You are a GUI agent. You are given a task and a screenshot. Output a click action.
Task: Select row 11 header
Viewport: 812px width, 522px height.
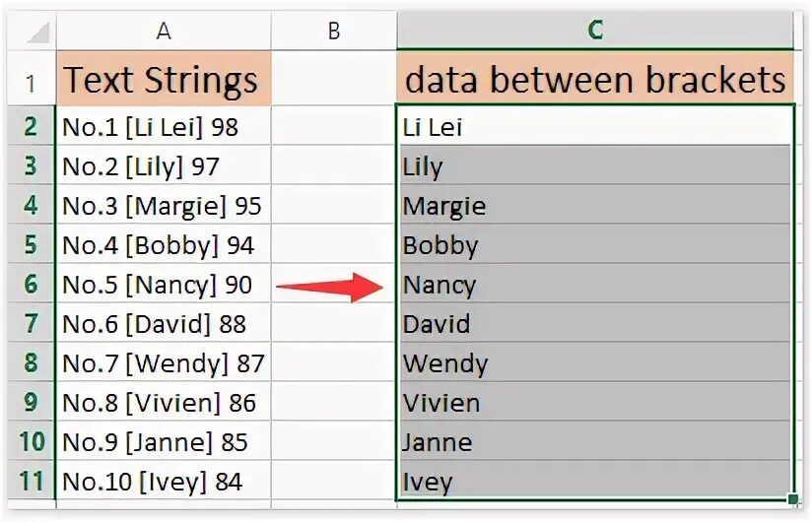(30, 482)
